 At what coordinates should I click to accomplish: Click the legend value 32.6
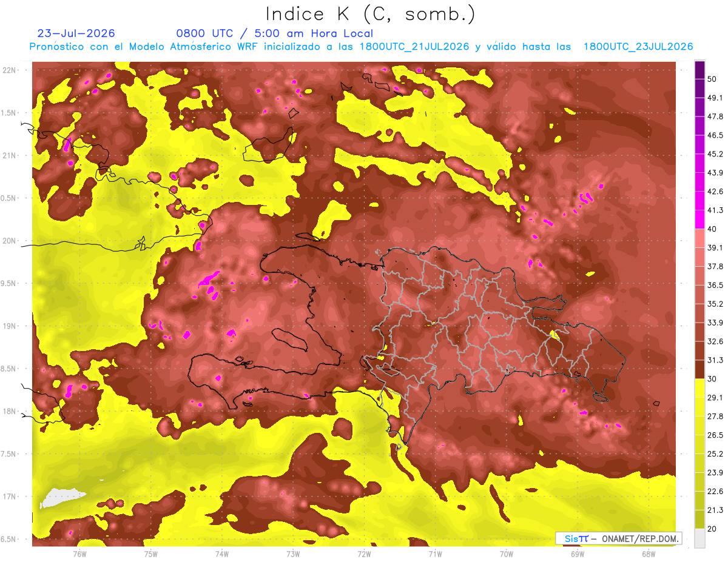click(x=715, y=341)
